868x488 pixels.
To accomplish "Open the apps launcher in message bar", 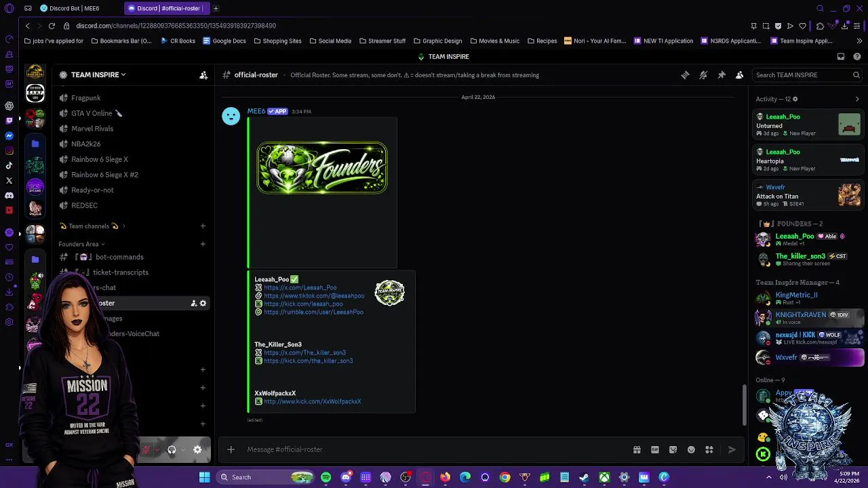I will (709, 449).
